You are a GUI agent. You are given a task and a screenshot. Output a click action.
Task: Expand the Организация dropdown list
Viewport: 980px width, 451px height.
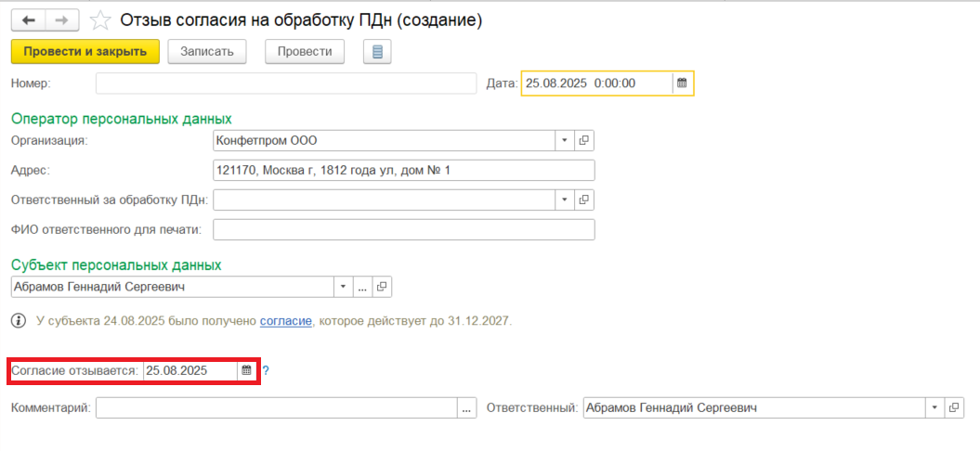click(x=565, y=141)
